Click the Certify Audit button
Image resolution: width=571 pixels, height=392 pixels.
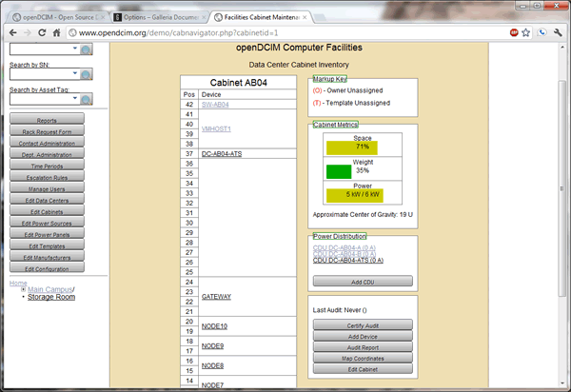click(x=363, y=325)
